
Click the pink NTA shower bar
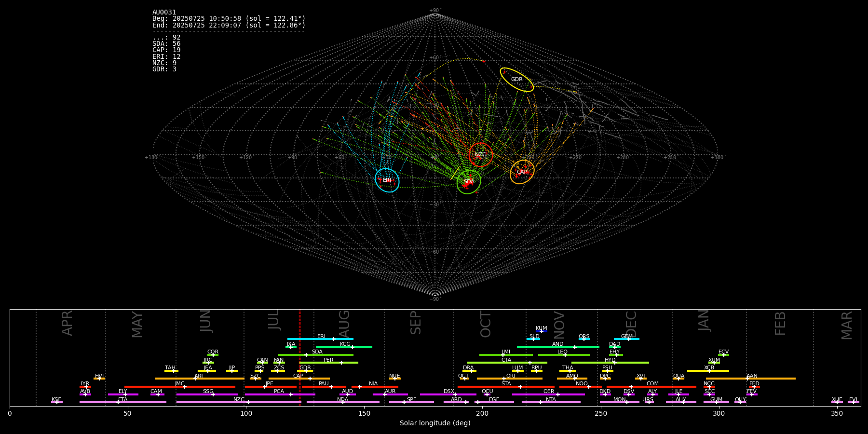pyautogui.click(x=551, y=402)
